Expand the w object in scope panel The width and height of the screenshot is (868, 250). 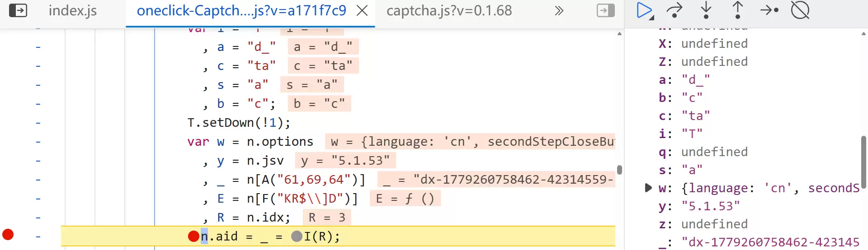648,188
